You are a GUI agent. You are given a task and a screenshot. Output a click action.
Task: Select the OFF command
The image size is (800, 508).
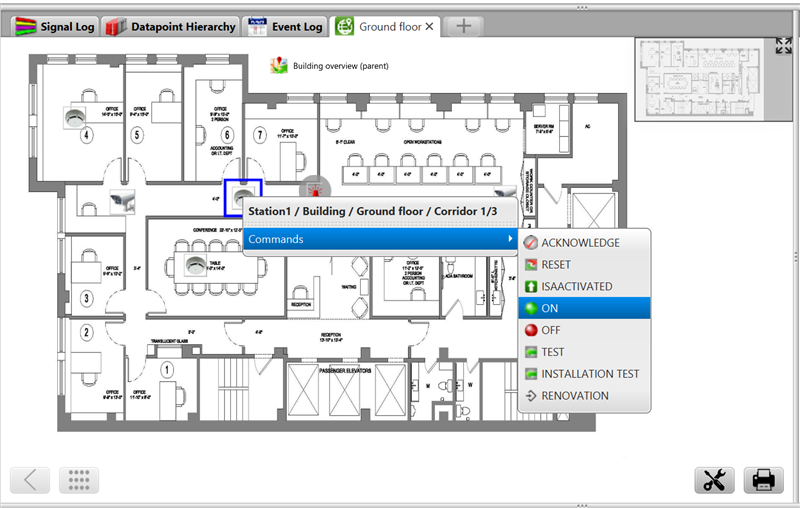coord(552,330)
